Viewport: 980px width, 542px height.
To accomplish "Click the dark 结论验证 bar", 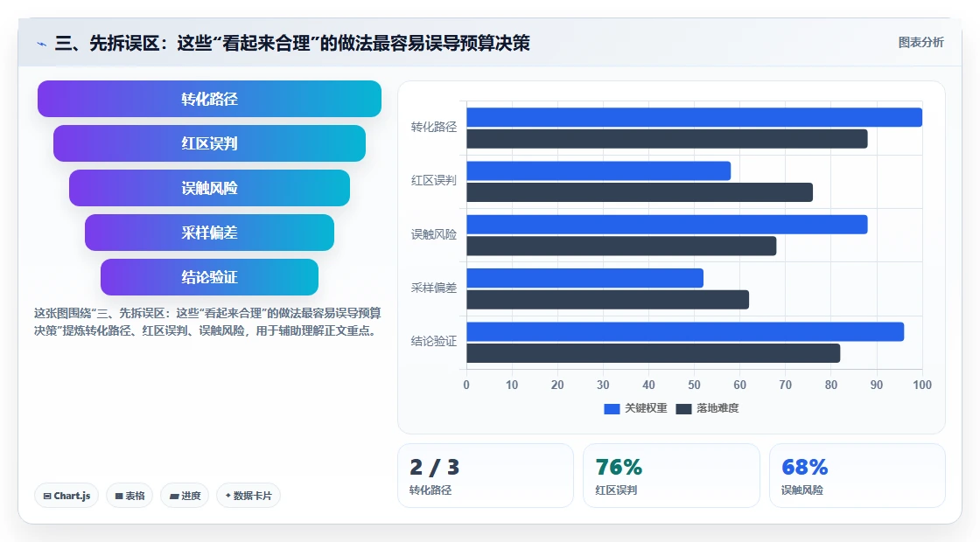I will [x=653, y=353].
